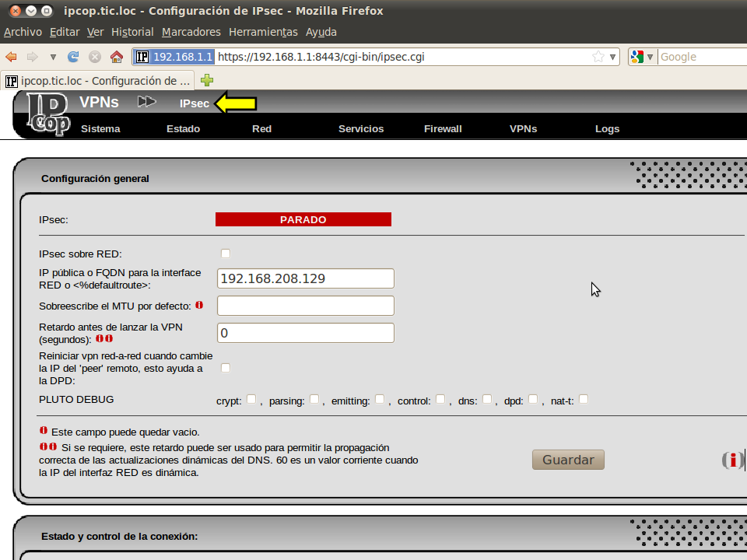Click the Firefox back arrow button
The height and width of the screenshot is (560, 747).
click(11, 57)
